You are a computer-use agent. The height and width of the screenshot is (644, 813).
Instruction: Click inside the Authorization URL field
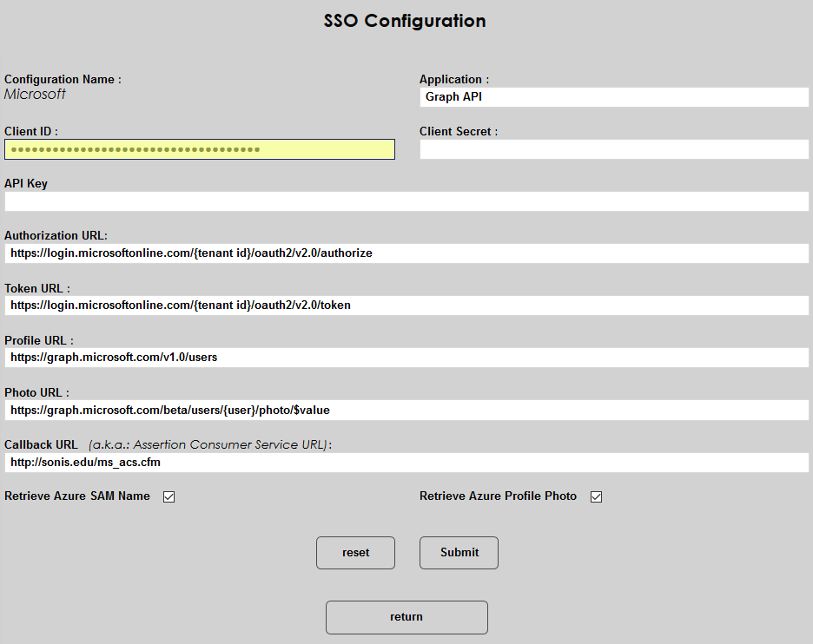pos(406,253)
